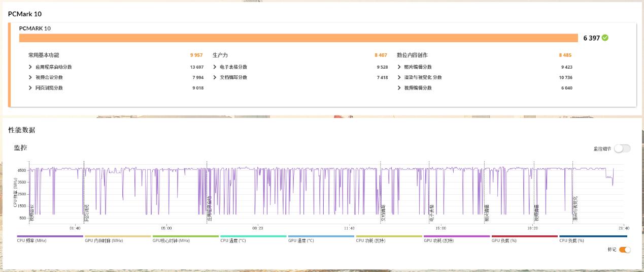Click the orange PCMARK 10 score bar
Screen dimensions: 644x272
[x=298, y=38]
